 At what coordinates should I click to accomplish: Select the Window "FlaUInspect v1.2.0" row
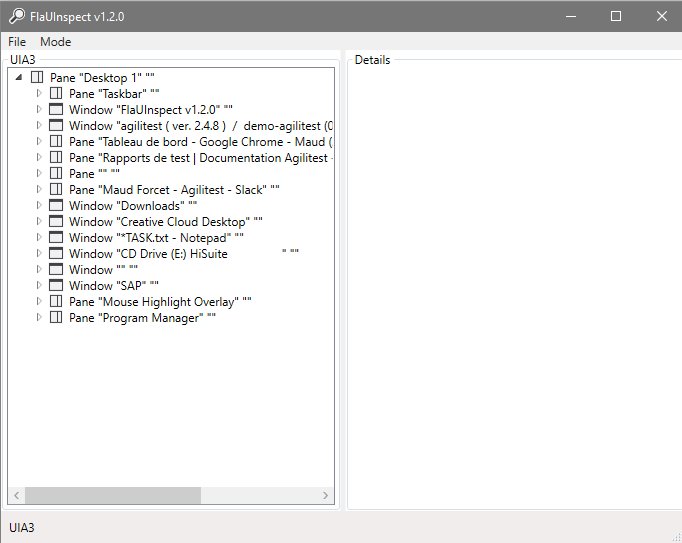coord(150,110)
